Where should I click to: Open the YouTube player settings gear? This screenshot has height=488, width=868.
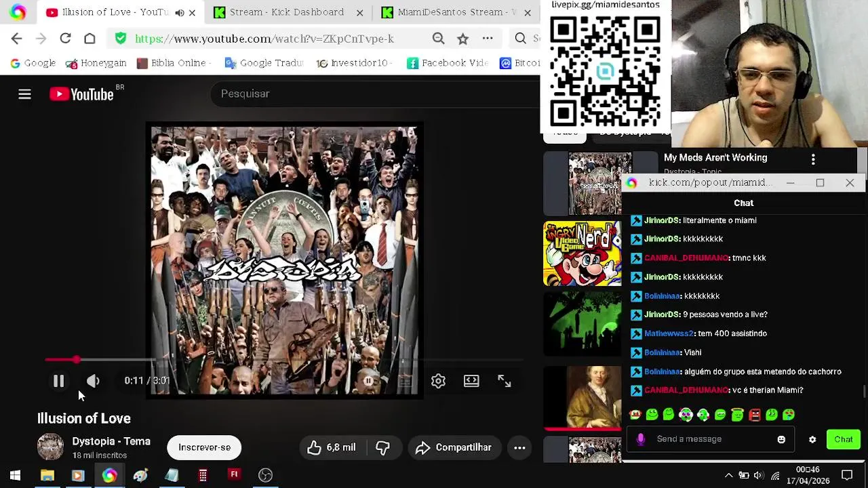click(438, 381)
